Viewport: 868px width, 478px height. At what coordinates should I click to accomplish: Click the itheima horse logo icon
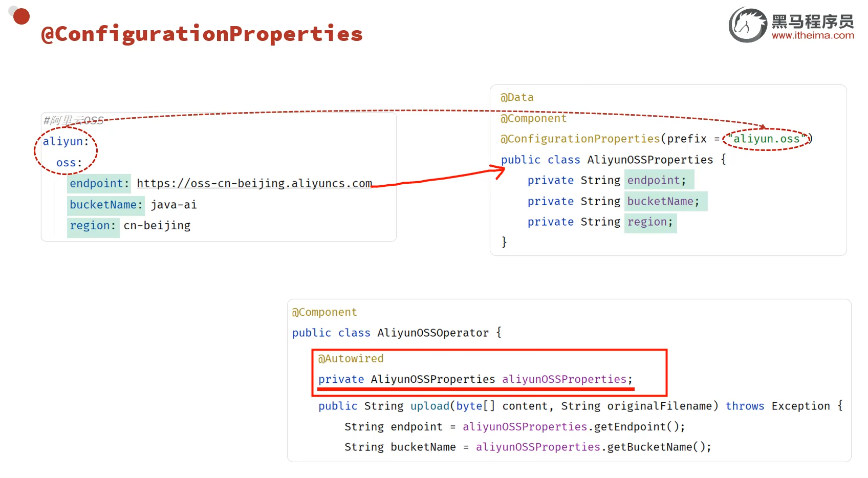tap(748, 25)
